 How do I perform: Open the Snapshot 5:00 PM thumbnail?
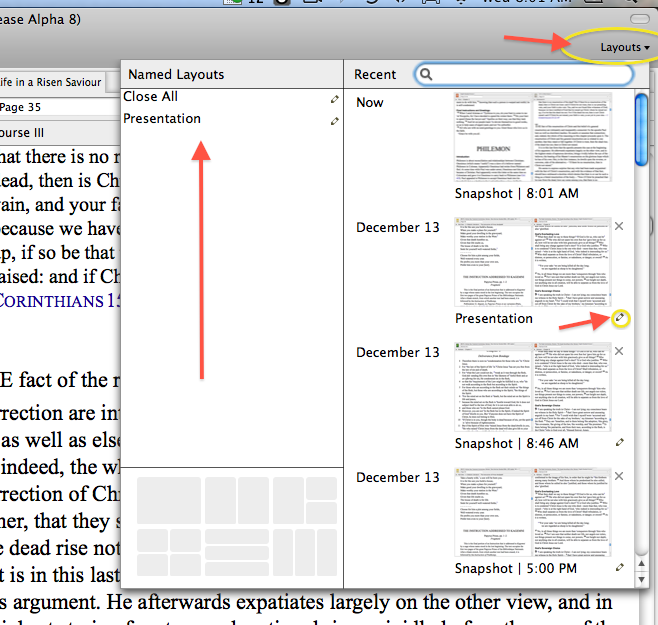tap(533, 512)
